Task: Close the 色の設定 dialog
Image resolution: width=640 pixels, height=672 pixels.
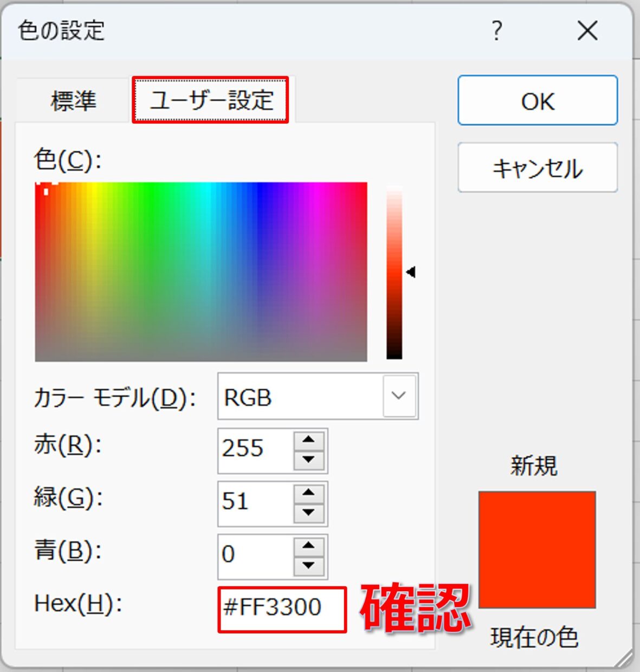Action: [587, 31]
